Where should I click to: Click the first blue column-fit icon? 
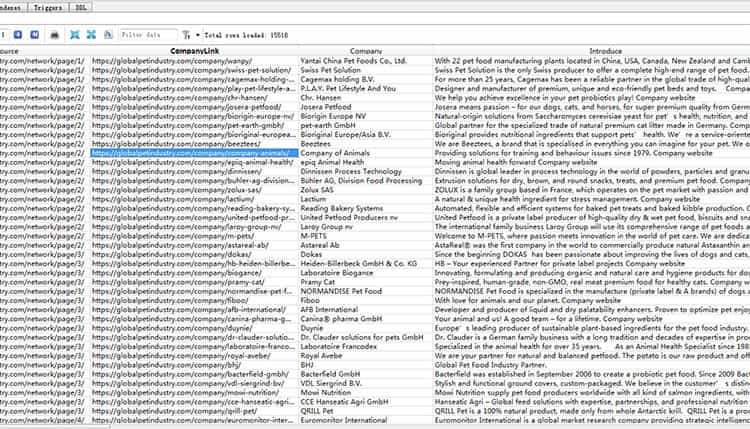point(75,35)
